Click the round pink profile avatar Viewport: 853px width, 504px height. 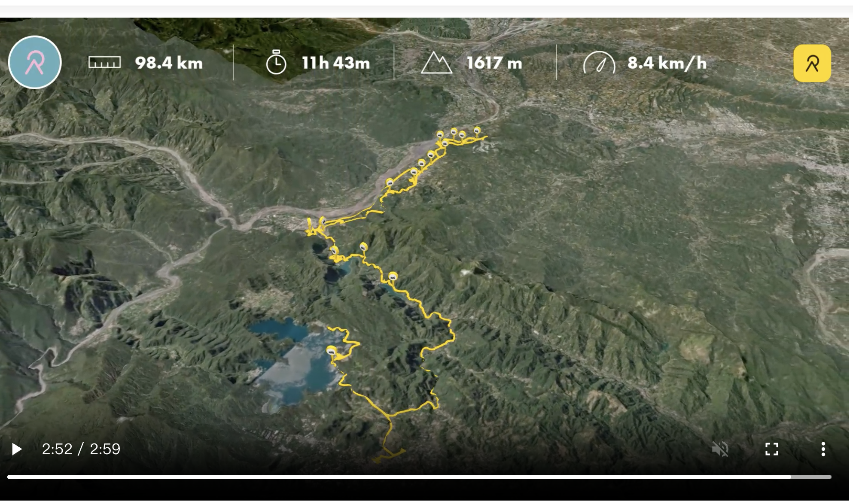tap(35, 62)
